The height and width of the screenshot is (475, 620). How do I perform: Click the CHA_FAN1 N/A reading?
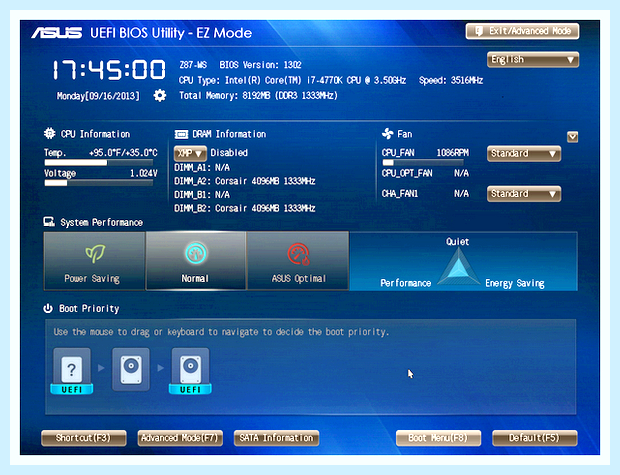click(425, 194)
